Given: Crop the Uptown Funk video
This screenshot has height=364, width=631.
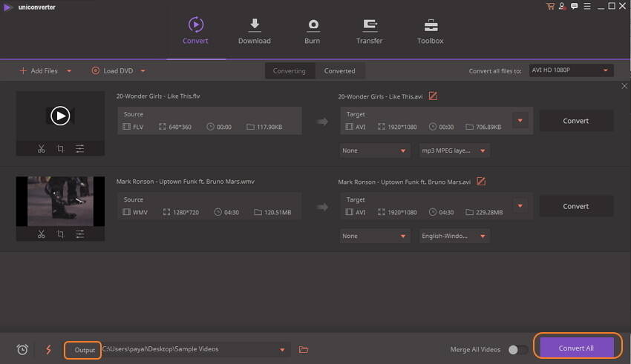Looking at the screenshot, I should [x=60, y=234].
